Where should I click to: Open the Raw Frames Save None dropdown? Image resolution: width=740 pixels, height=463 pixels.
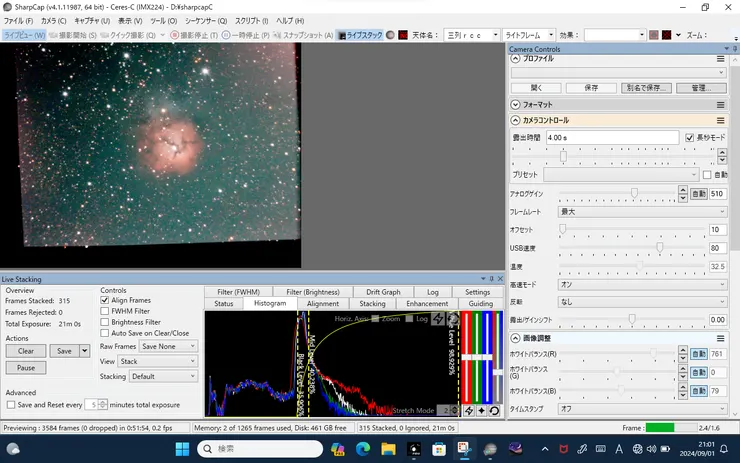168,346
